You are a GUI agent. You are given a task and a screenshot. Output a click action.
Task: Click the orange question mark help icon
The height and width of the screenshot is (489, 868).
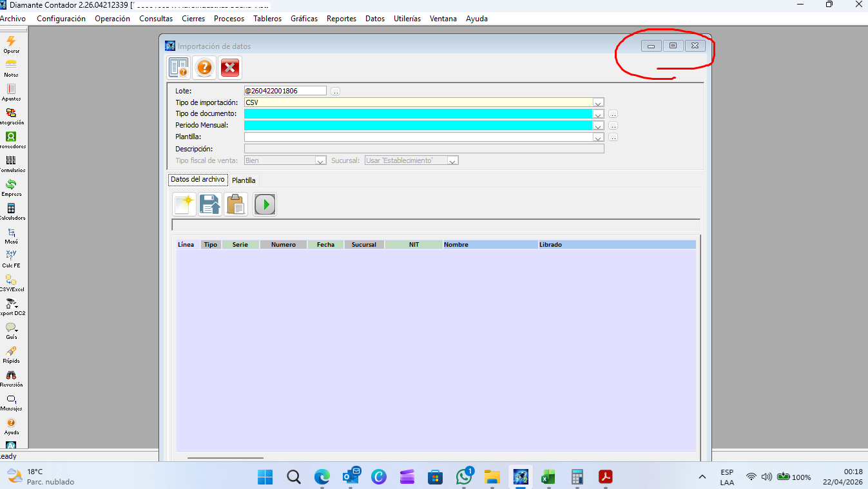[x=204, y=67]
